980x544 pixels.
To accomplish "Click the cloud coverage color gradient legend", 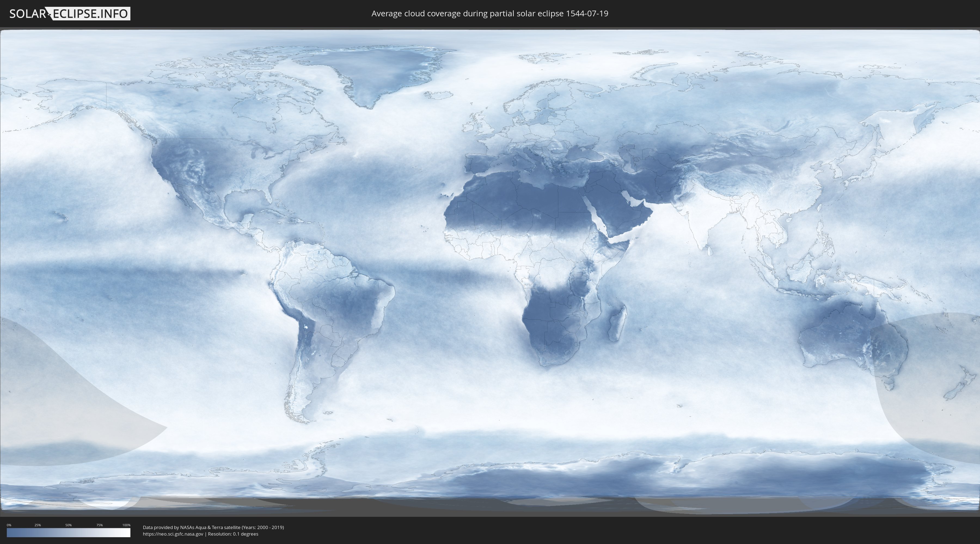I will (x=69, y=533).
